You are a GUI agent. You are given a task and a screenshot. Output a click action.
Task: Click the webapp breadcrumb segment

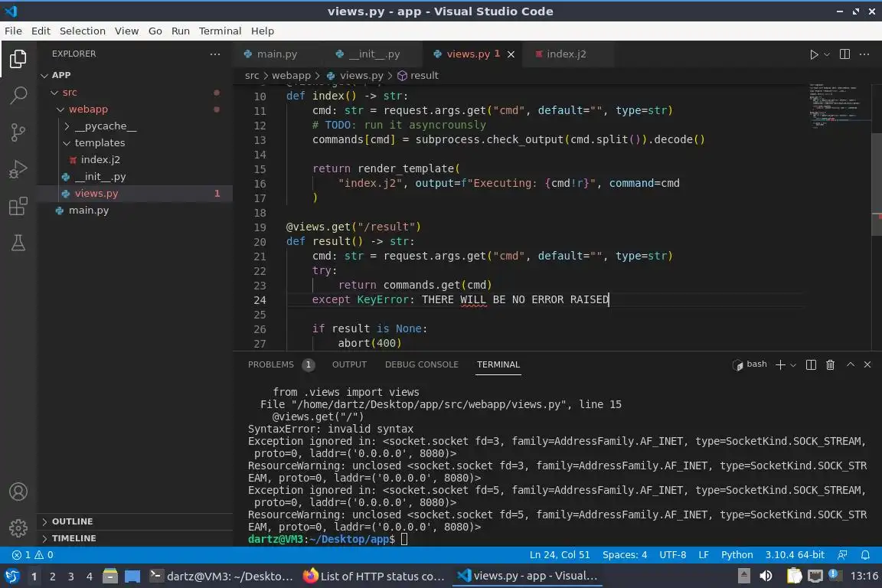pos(291,75)
